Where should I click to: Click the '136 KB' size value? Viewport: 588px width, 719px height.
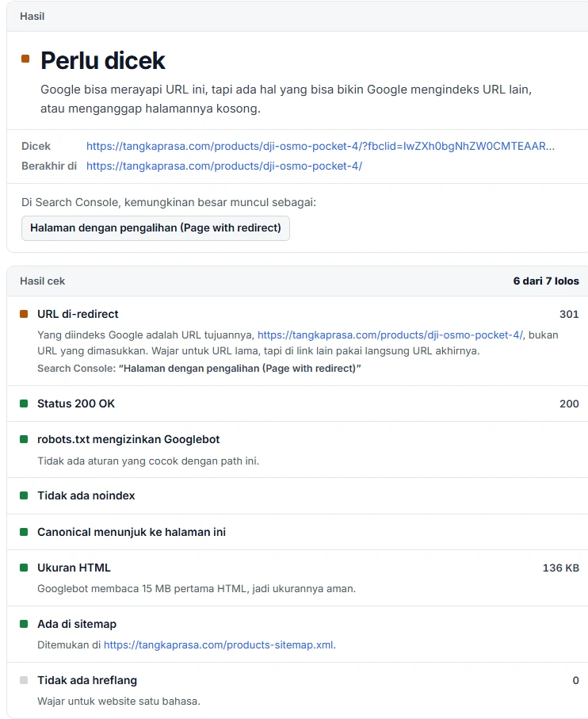561,568
